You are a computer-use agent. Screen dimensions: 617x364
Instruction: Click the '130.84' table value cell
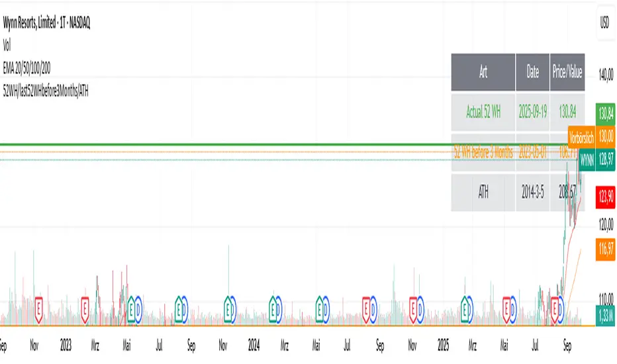(567, 112)
